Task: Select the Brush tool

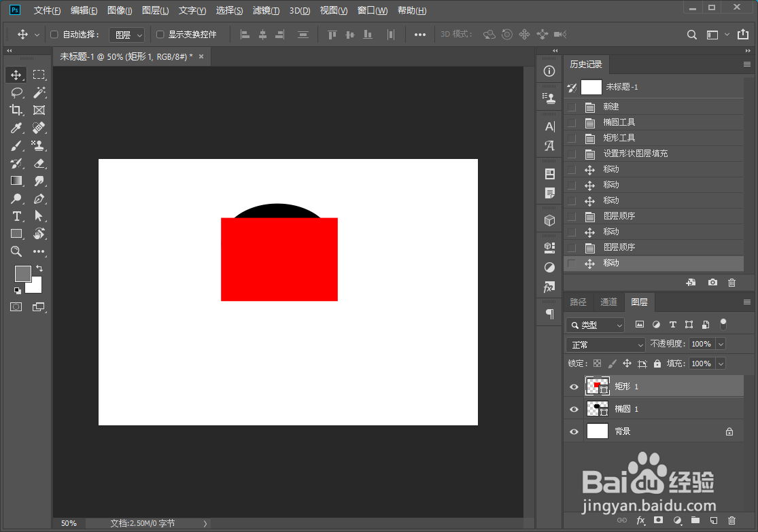Action: coord(16,145)
